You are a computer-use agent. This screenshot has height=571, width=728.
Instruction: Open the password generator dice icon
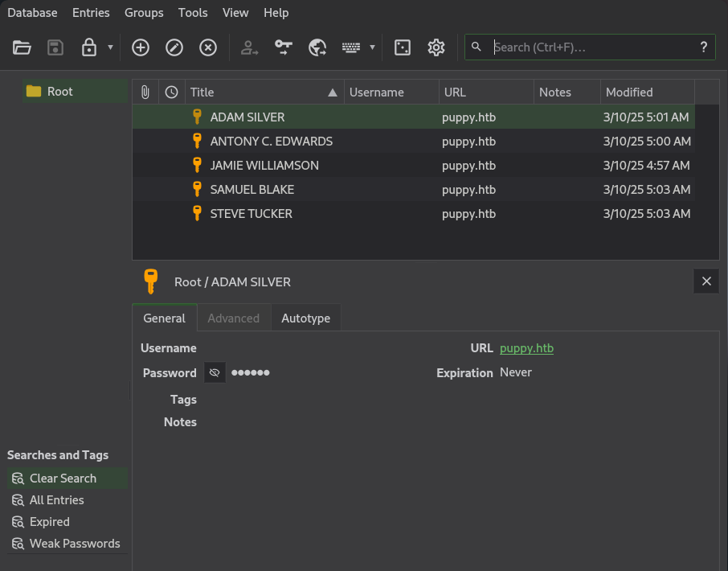pyautogui.click(x=403, y=47)
